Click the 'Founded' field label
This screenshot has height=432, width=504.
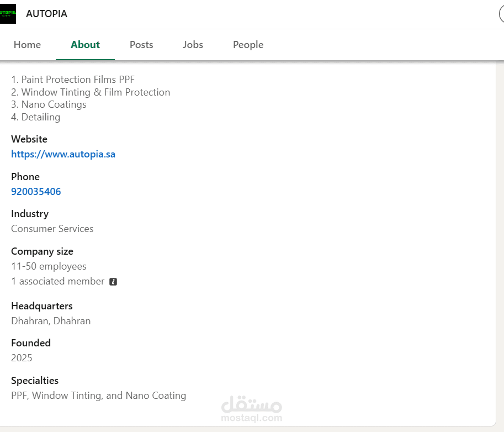(31, 343)
